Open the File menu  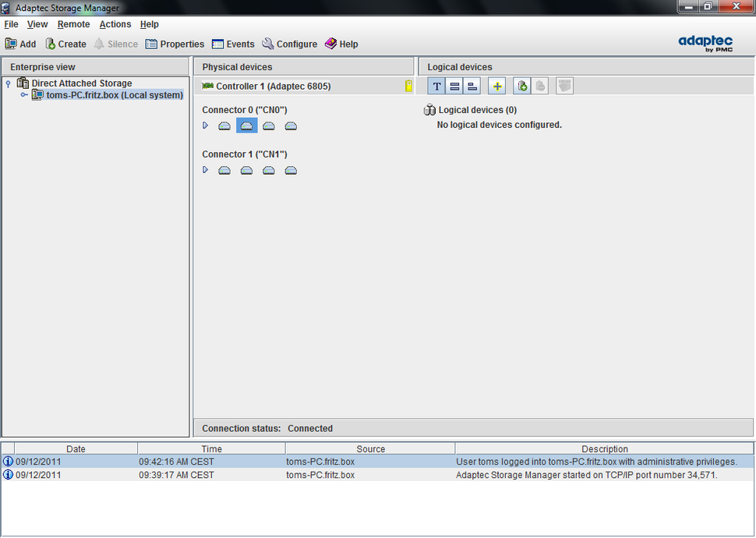click(11, 24)
